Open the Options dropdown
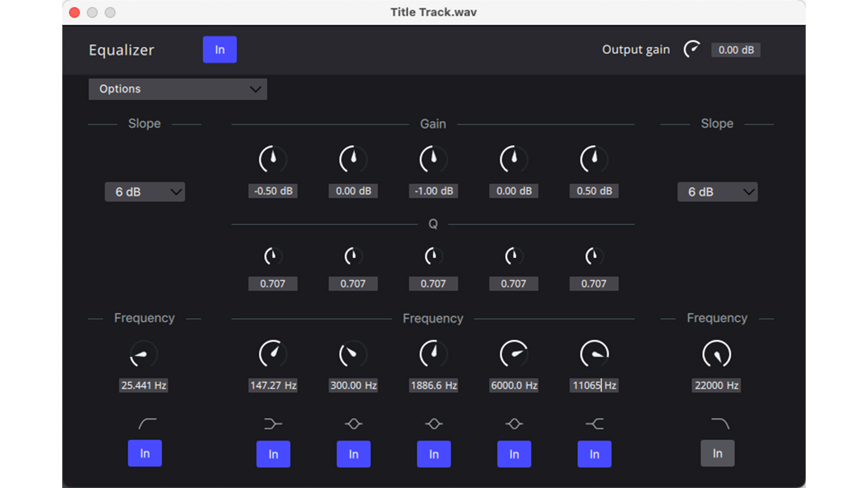The width and height of the screenshot is (868, 488). tap(177, 89)
